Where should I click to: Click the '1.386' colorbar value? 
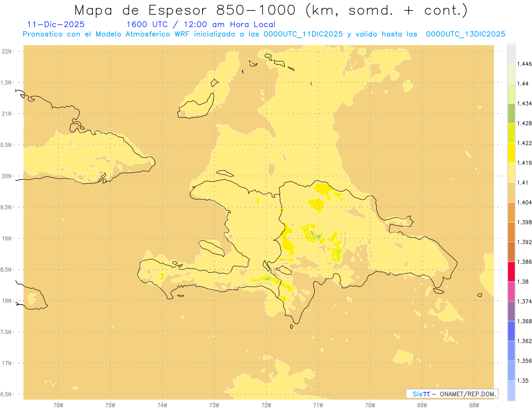525,262
